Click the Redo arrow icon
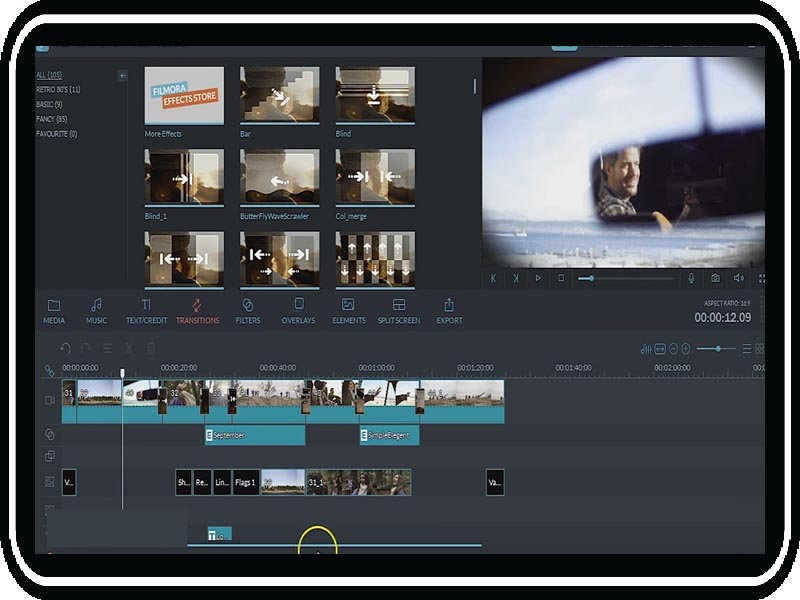Viewport: 800px width, 600px height. tap(86, 348)
